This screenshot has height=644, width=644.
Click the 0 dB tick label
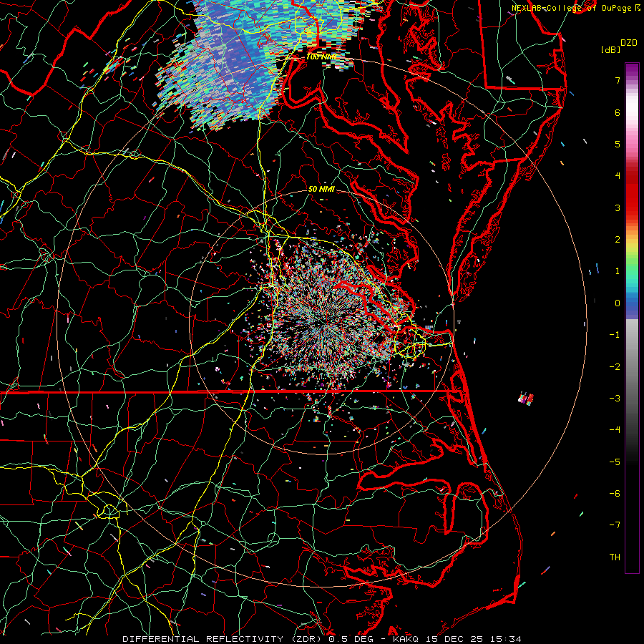click(x=618, y=303)
